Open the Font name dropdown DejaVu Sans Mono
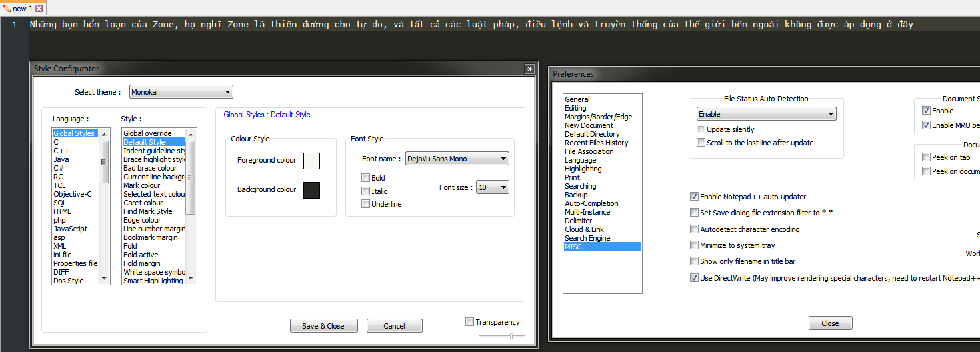 [457, 159]
